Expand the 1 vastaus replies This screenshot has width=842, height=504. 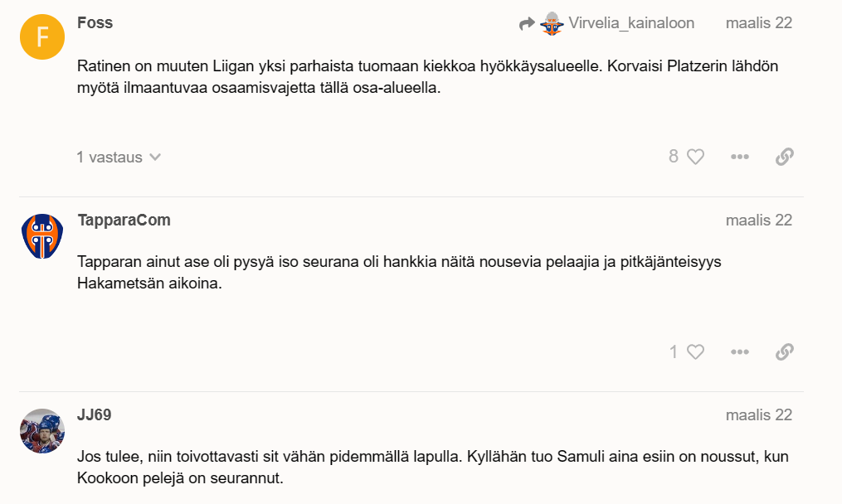coord(119,157)
